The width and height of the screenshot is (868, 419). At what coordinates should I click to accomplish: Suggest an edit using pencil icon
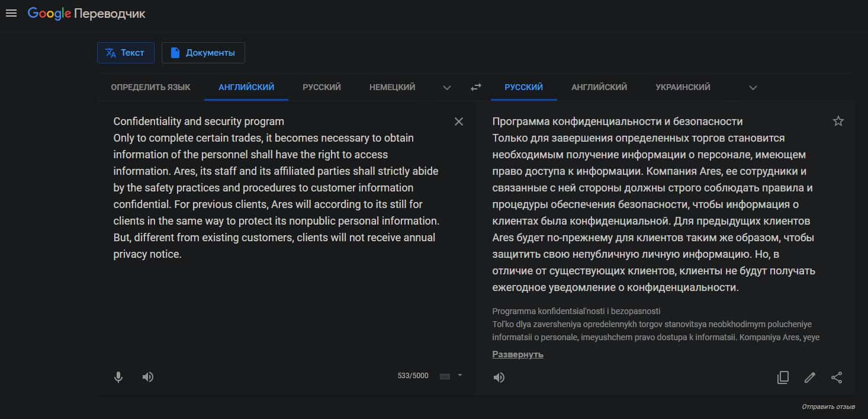tap(809, 378)
